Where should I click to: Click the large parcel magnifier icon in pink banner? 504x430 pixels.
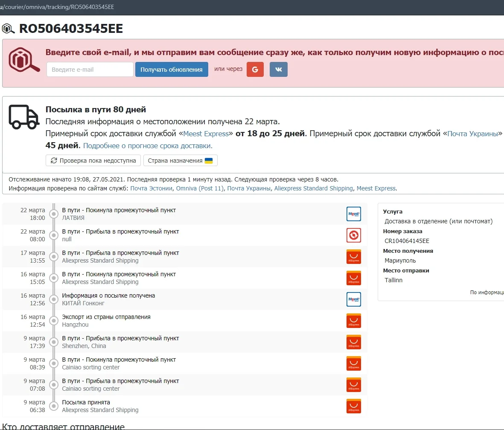click(x=24, y=60)
